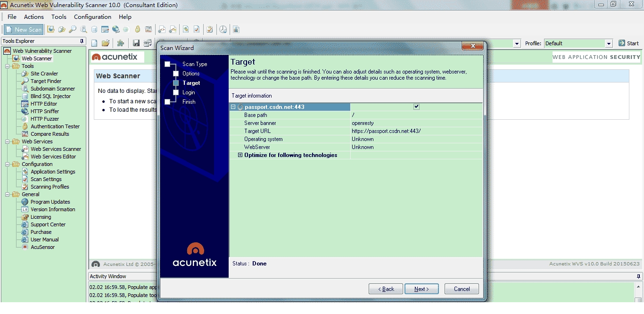
Task: Click the globe HTTP Sniffer toolbar icon
Action: click(116, 29)
